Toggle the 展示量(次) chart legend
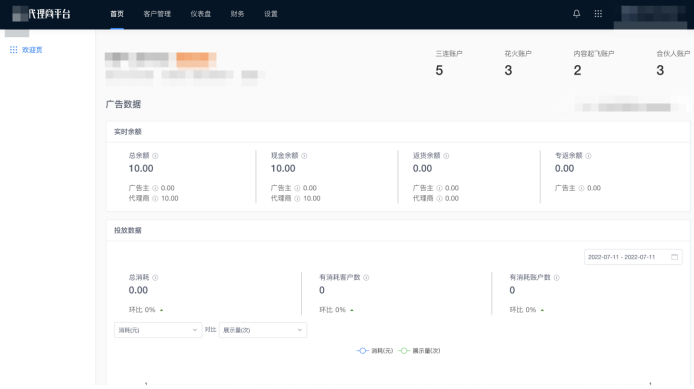Viewport: 694px width, 389px height. coord(419,351)
